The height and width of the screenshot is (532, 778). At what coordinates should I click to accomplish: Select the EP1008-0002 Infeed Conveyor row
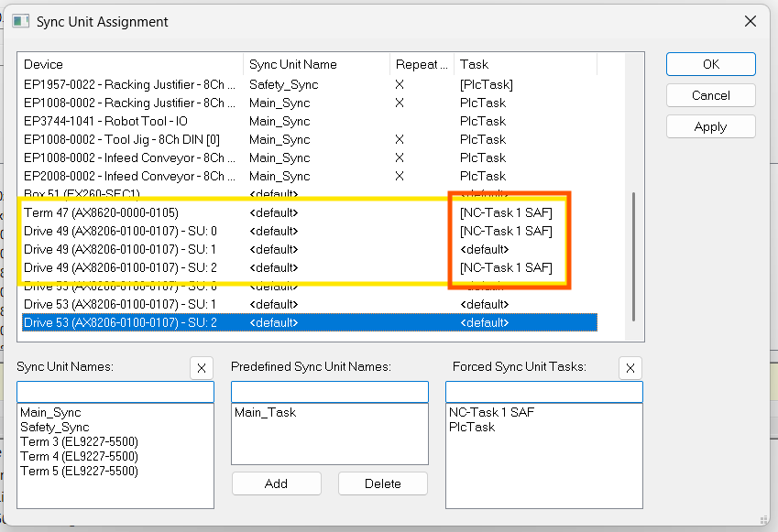(x=310, y=158)
